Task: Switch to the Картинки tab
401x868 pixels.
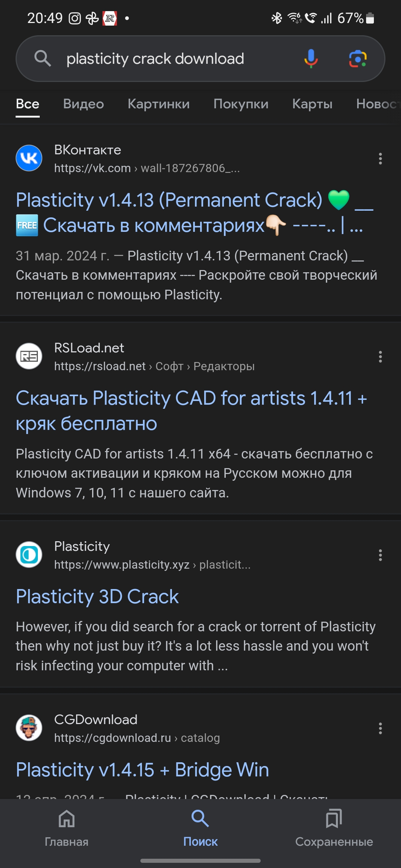Action: 159,104
